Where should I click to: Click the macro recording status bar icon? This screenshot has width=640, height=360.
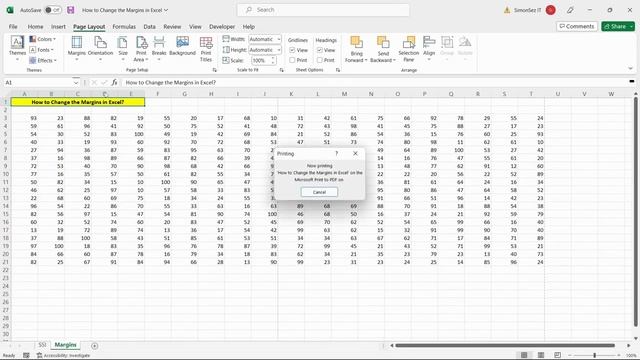click(x=26, y=356)
